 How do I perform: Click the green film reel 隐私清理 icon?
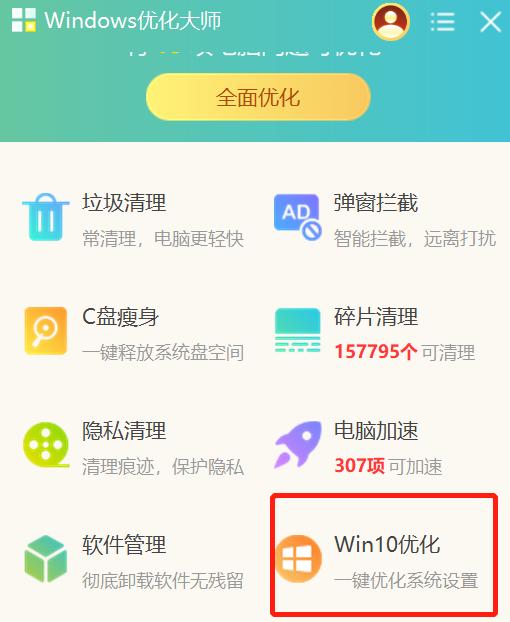pos(46,444)
